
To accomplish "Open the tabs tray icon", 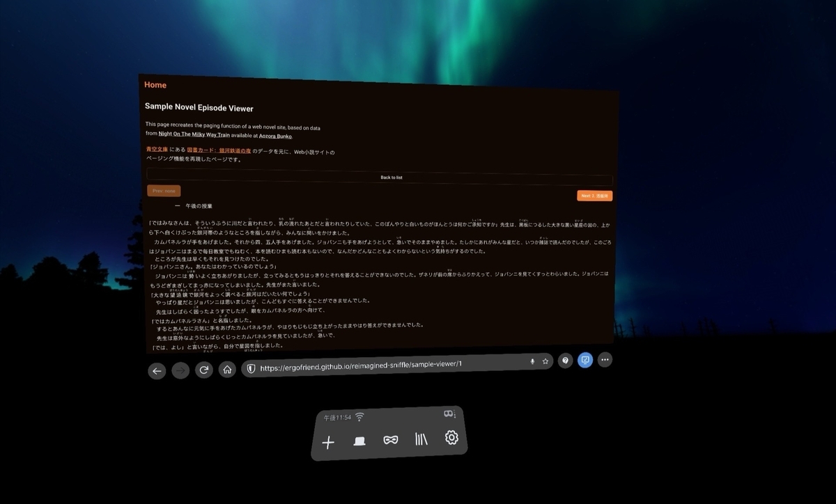I will click(359, 441).
